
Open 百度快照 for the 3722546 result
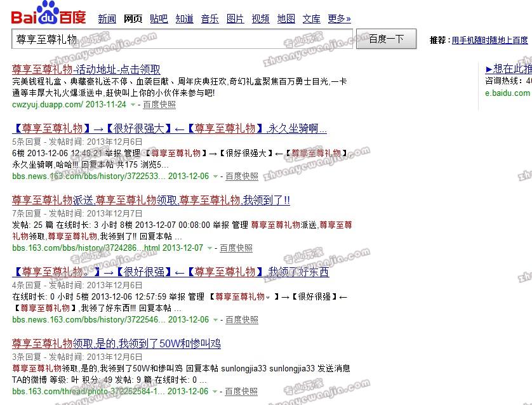242,320
